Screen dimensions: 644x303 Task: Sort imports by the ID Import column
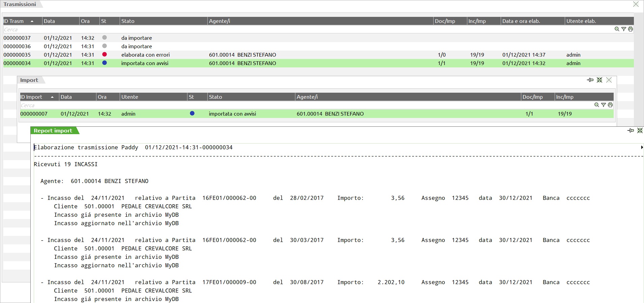[34, 97]
